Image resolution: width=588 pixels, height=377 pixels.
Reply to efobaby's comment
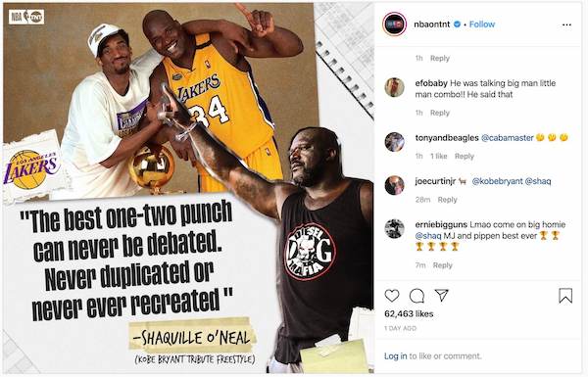440,113
